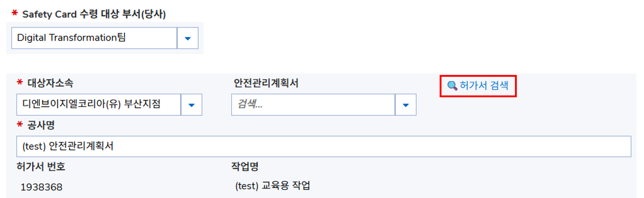The width and height of the screenshot is (644, 198).
Task: Click the red asterisk beside 공사명
Action: tap(20, 124)
